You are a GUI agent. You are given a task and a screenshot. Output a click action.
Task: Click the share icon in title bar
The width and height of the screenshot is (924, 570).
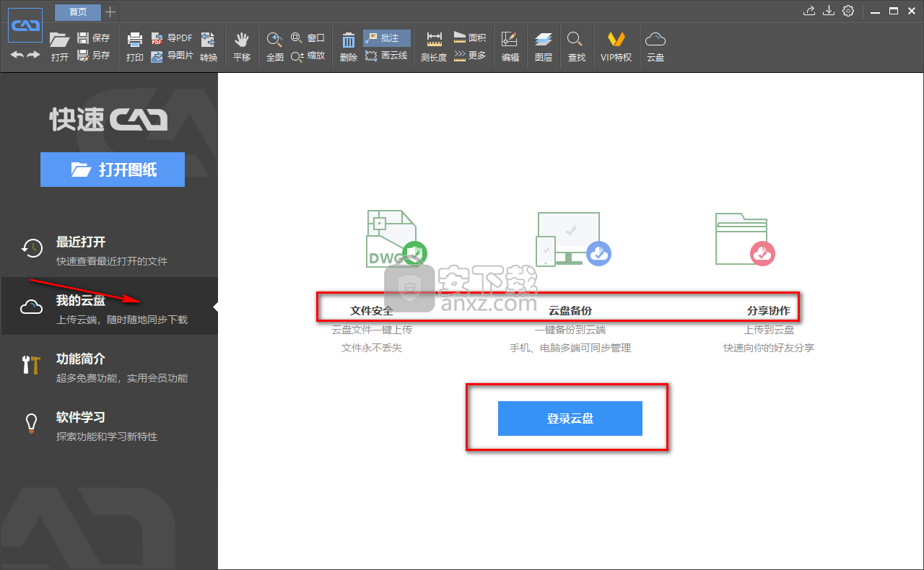pos(809,11)
